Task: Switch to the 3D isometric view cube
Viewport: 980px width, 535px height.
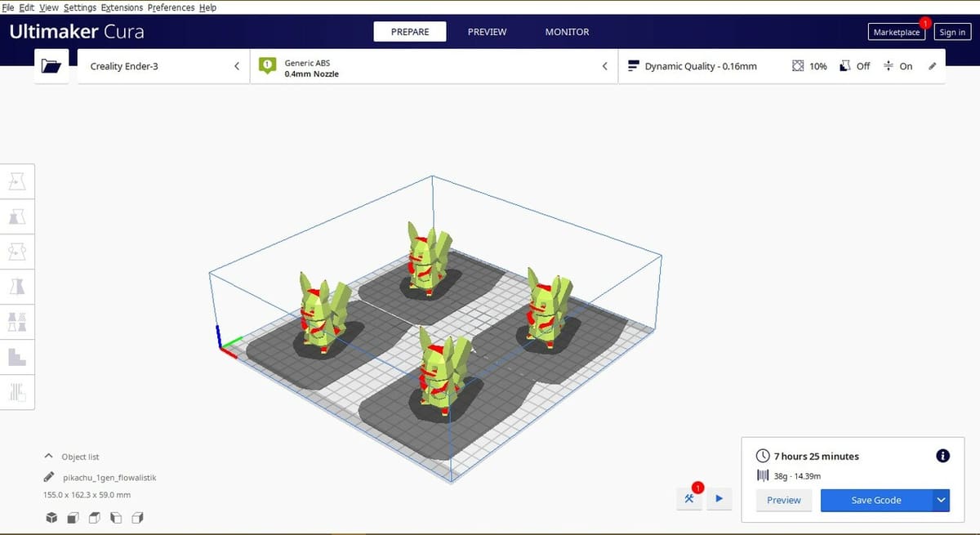Action: tap(51, 517)
